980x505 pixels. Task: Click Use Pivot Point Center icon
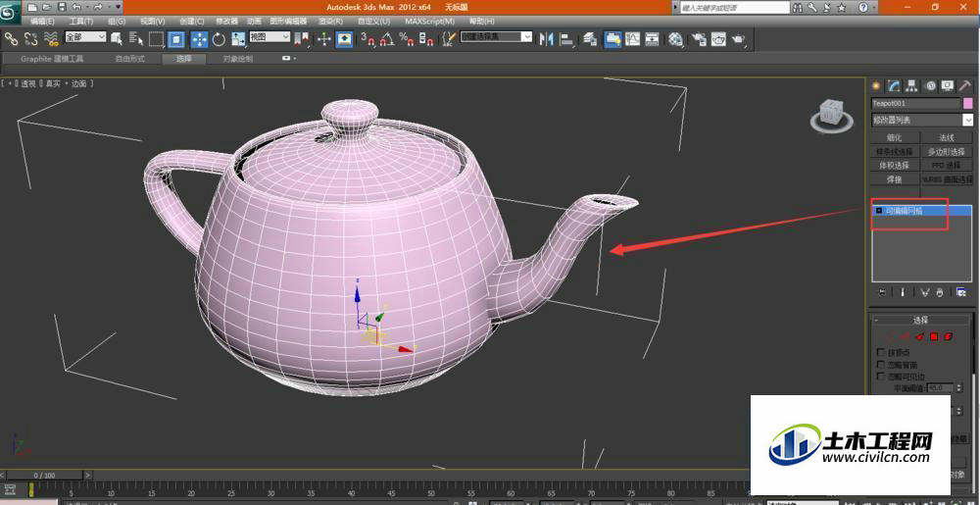(x=303, y=39)
